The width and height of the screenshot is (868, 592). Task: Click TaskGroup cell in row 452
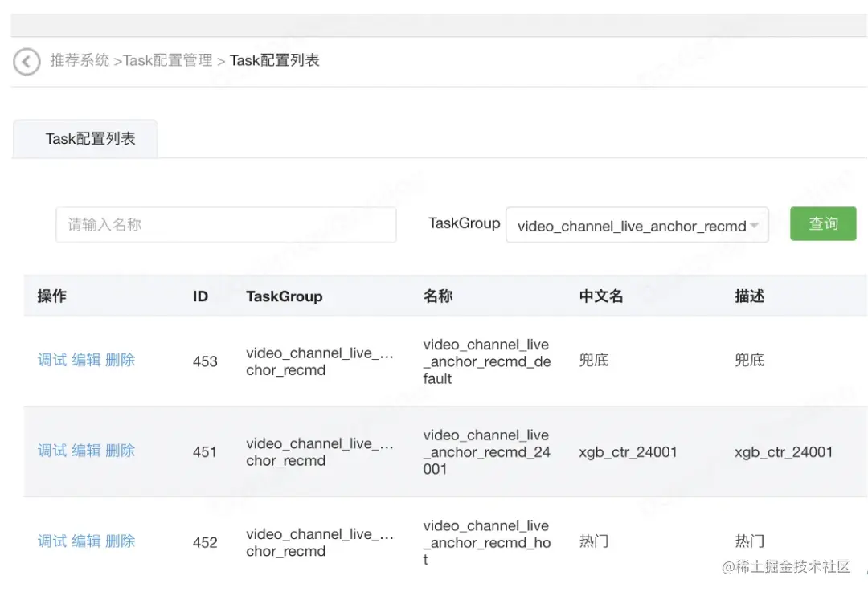(x=320, y=542)
